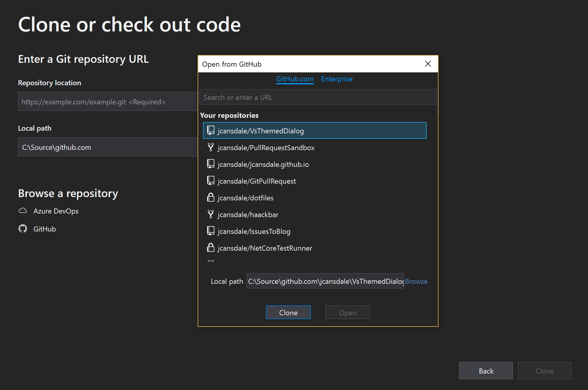Click the repository list scrollbar thumb

pos(432,112)
